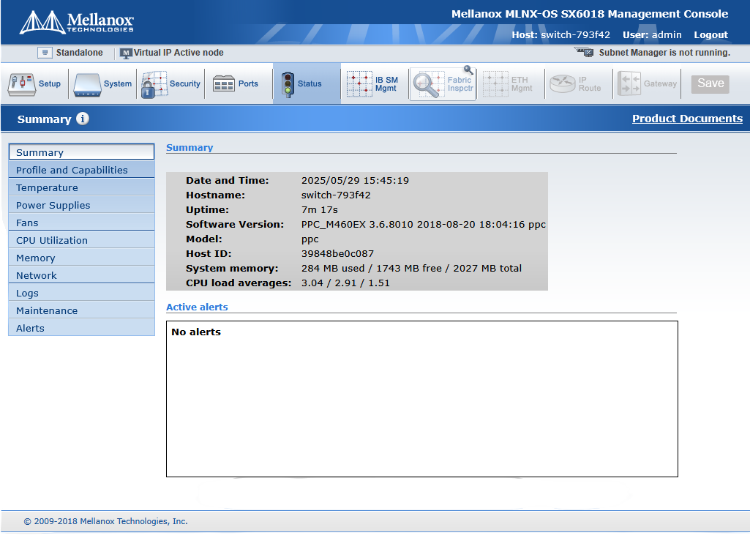Select the Status tab label
Image resolution: width=750 pixels, height=560 pixels.
point(310,83)
